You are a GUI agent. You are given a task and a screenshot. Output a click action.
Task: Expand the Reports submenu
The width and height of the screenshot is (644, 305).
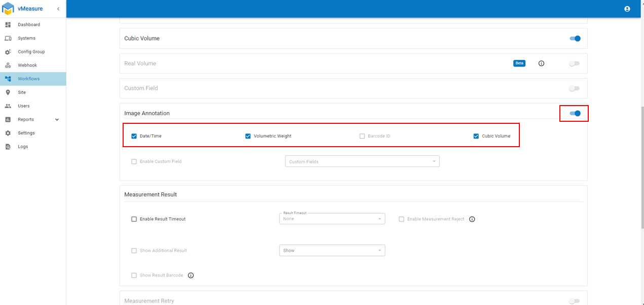(57, 120)
